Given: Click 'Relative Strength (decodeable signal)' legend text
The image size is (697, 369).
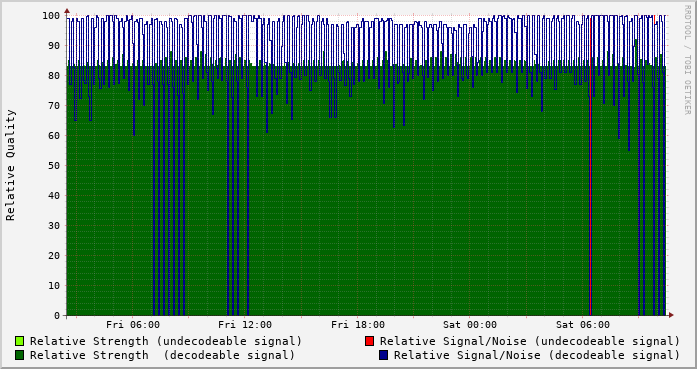Looking at the screenshot, I should 163,355.
